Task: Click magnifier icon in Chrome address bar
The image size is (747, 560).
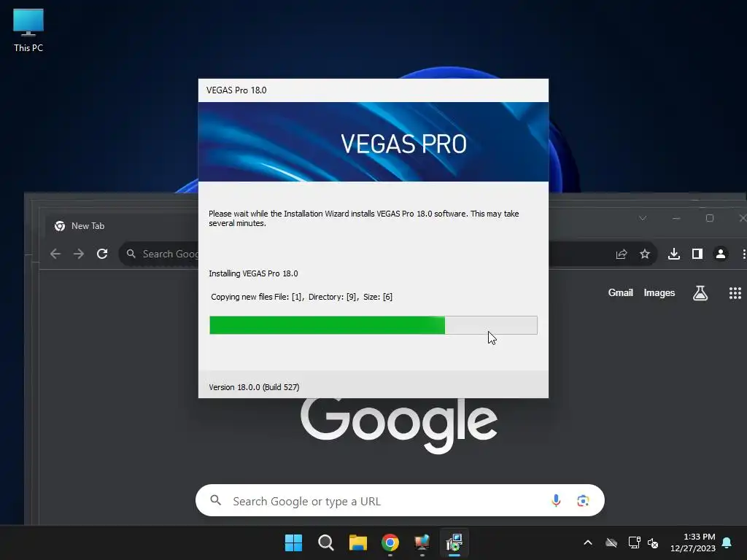Action: click(x=131, y=254)
